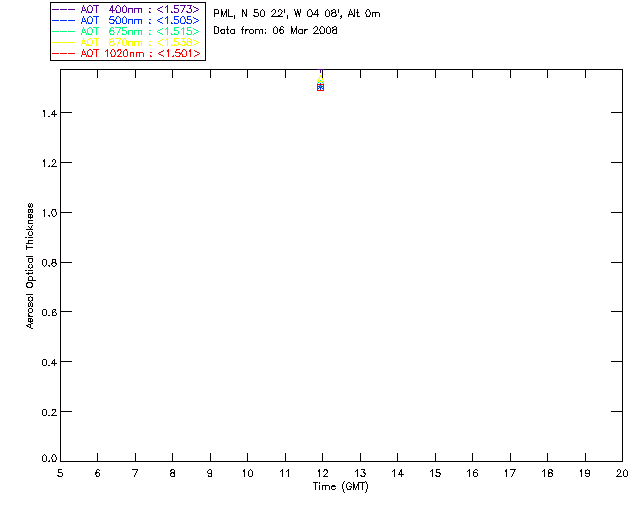640x512 pixels.
Task: Click the 16 tick label on time axis
Action: point(472,473)
